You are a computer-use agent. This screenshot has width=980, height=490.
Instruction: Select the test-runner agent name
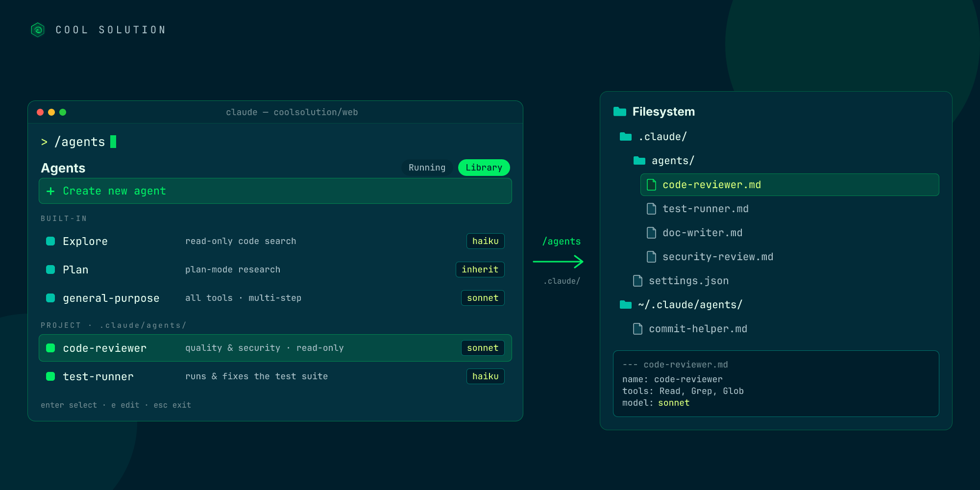point(98,376)
